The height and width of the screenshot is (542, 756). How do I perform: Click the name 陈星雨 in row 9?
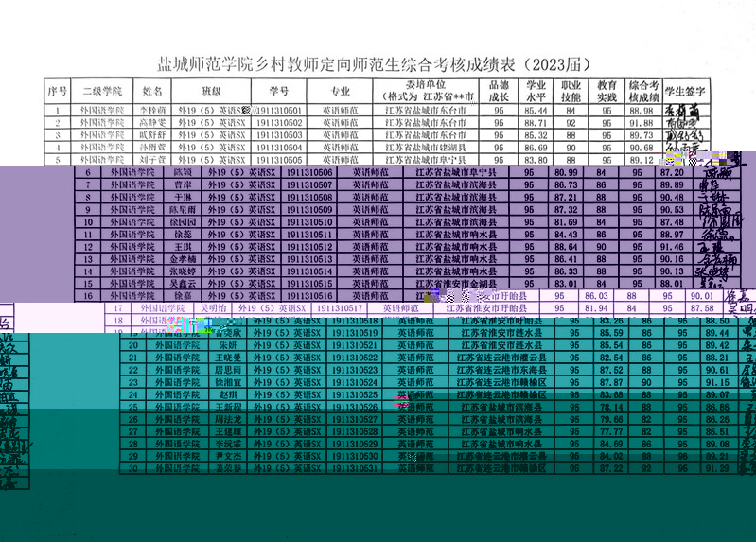183,210
